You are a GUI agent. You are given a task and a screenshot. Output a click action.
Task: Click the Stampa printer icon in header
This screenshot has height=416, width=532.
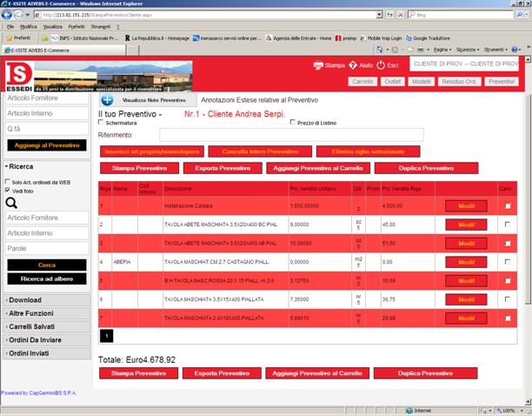[x=317, y=65]
